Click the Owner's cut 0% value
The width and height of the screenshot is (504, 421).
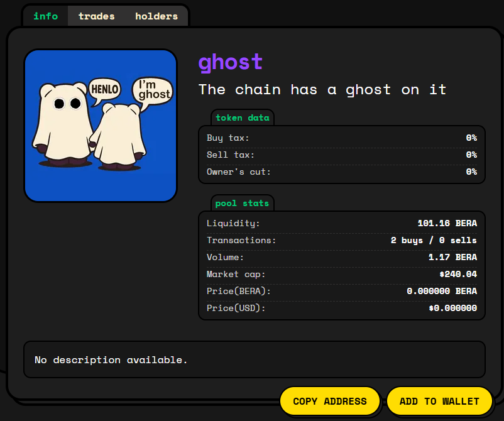(x=471, y=172)
